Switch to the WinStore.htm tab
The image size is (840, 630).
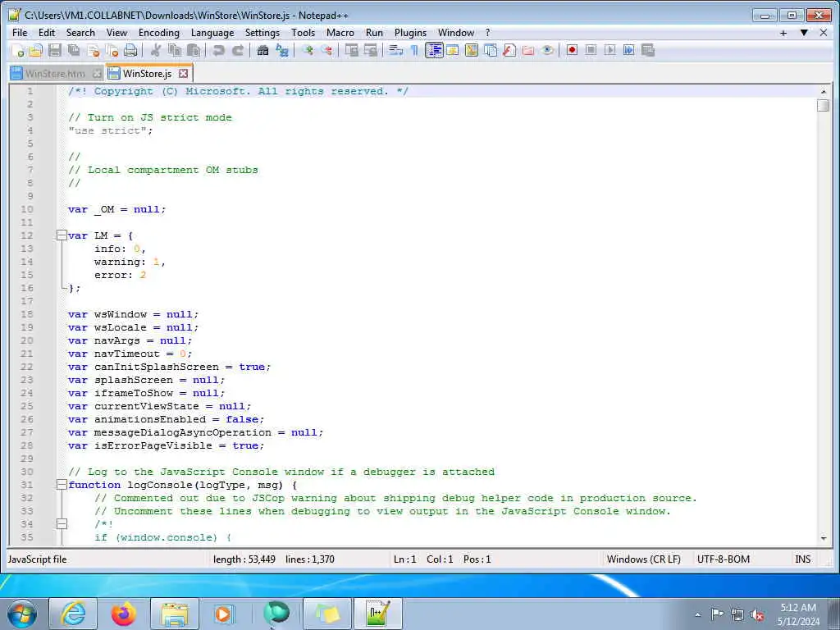pyautogui.click(x=55, y=73)
